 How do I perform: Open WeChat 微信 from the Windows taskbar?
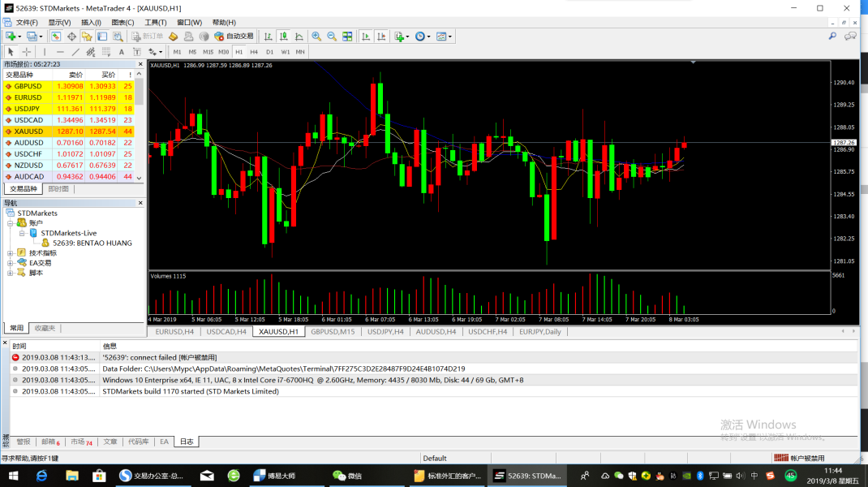point(348,476)
